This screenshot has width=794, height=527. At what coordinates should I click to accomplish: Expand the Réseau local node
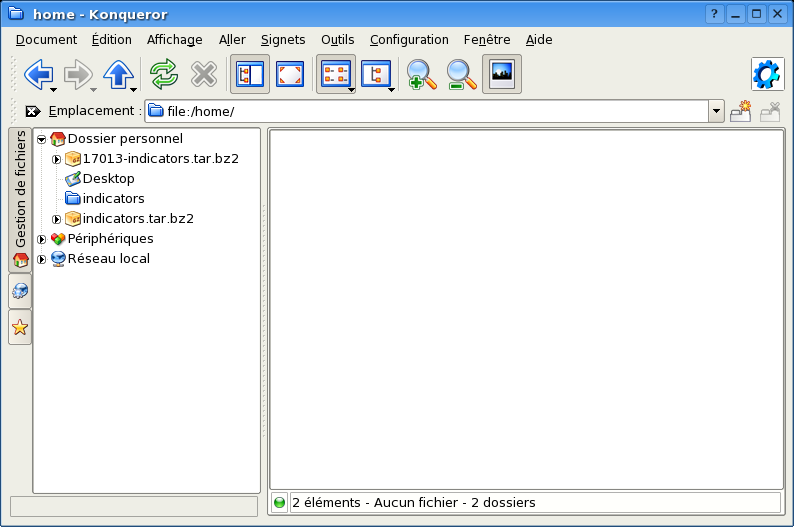pos(42,259)
